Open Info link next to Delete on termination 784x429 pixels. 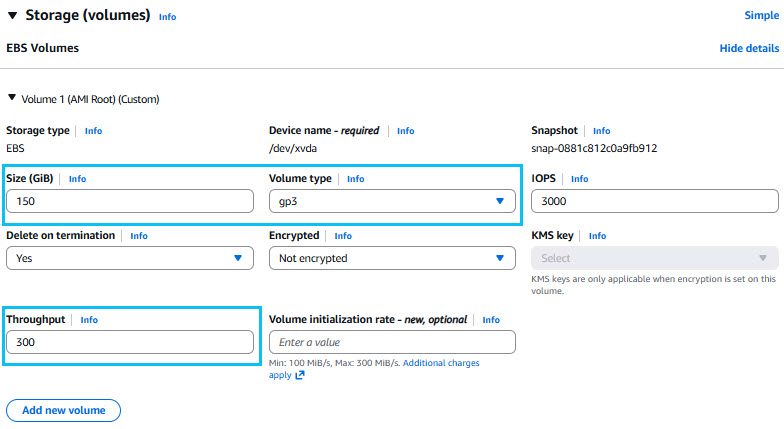coord(139,236)
